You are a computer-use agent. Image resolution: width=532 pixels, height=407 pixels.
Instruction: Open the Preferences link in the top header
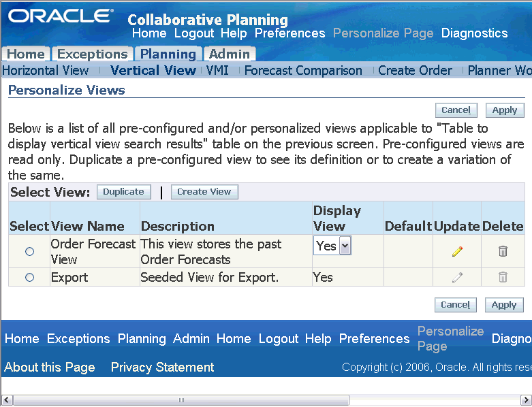pyautogui.click(x=290, y=33)
